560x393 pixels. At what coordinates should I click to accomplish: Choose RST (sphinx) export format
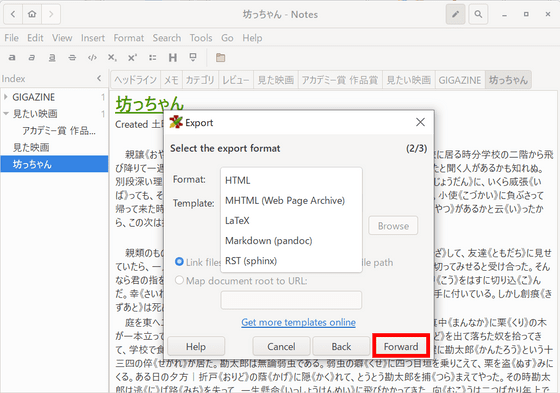click(291, 261)
